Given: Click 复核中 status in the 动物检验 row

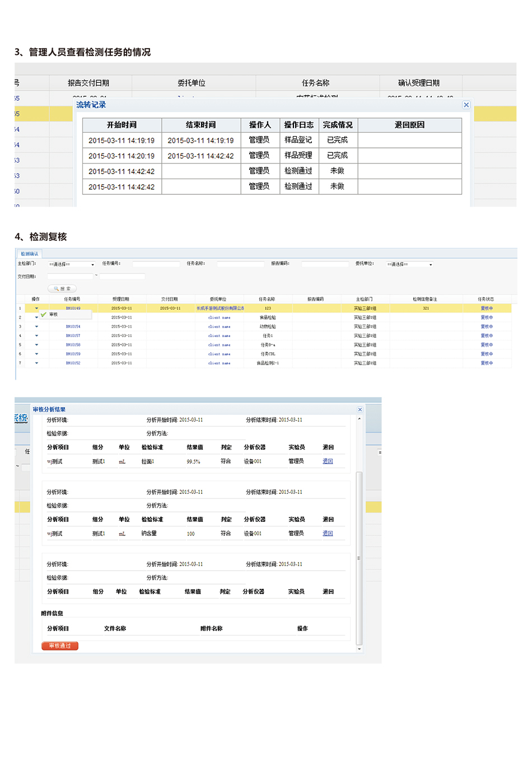Looking at the screenshot, I should click(487, 326).
